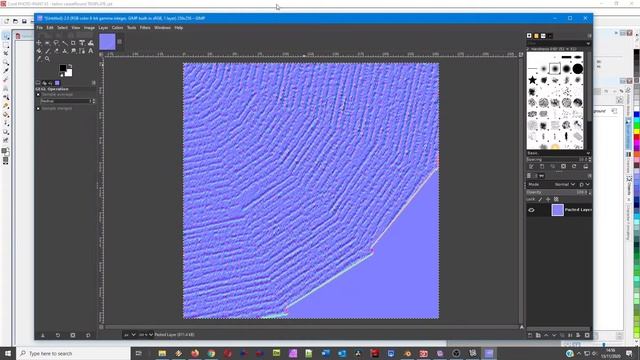
Task: Select the Paths tool
Action: tap(82, 51)
